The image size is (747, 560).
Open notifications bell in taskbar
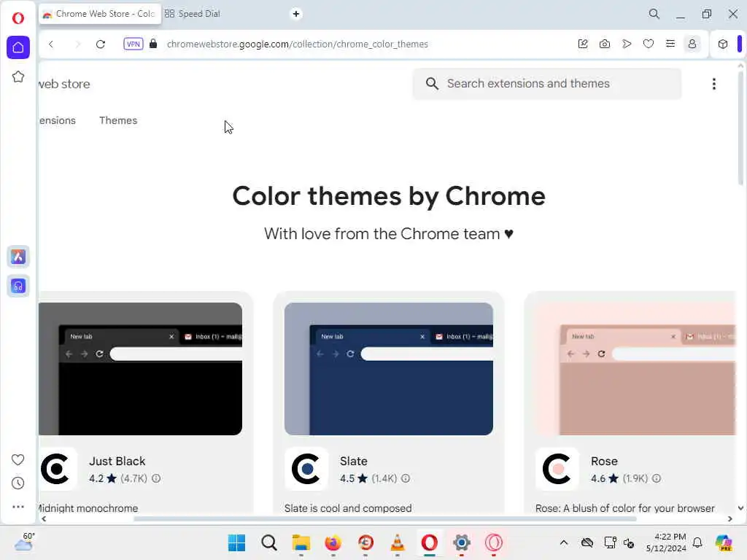pyautogui.click(x=697, y=542)
